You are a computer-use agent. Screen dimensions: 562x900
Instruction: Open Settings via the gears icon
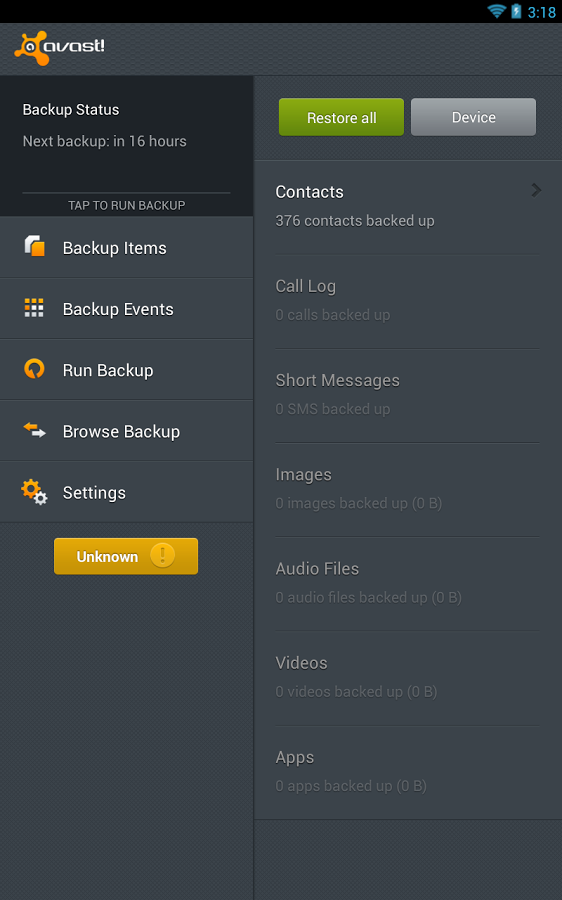34,492
